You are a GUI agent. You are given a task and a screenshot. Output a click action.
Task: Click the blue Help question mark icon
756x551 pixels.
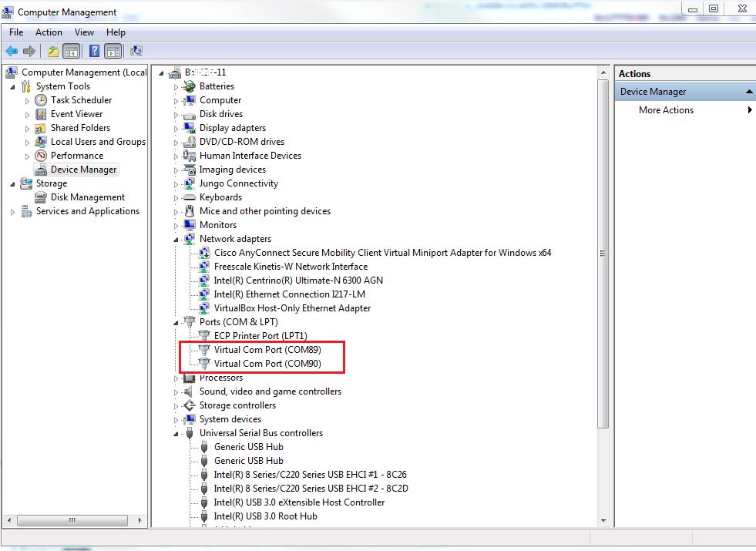[94, 51]
